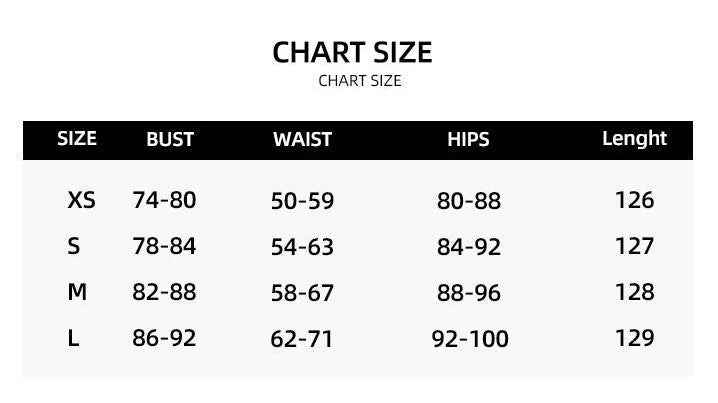Click the HIPS column header

[468, 140]
